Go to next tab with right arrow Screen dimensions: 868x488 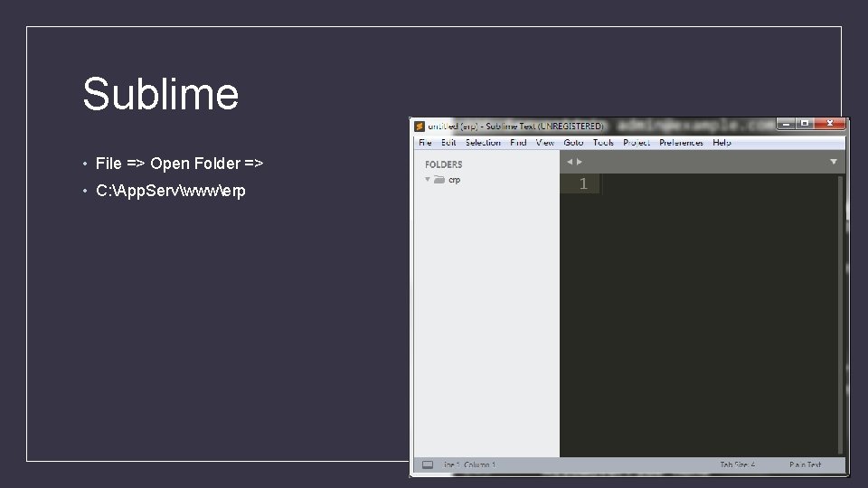coord(579,162)
